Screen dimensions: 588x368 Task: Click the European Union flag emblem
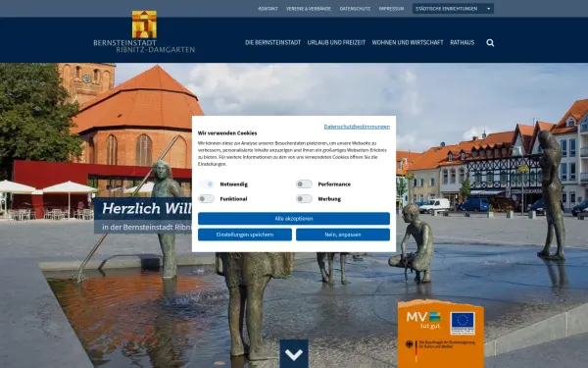[x=463, y=323]
